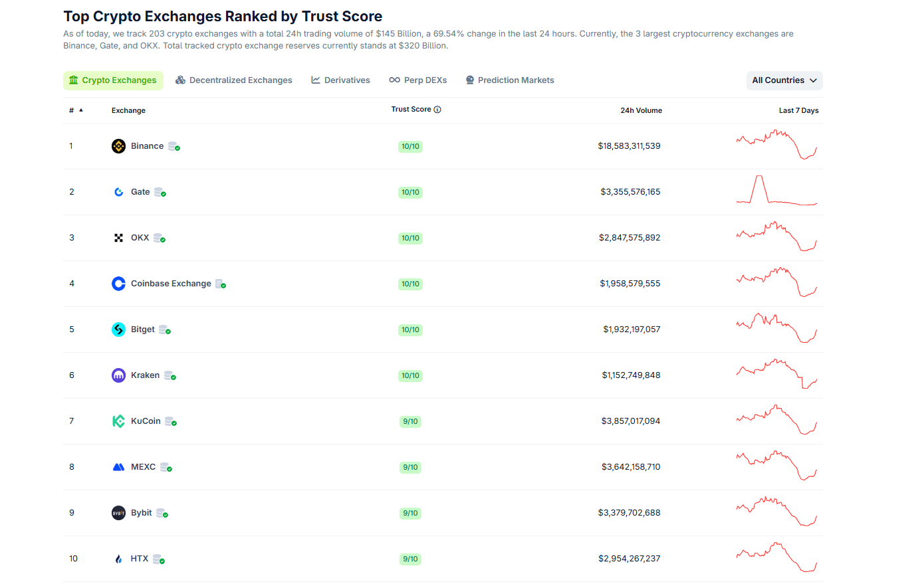Open the Trust Score info tooltip icon
924x584 pixels.
(437, 109)
